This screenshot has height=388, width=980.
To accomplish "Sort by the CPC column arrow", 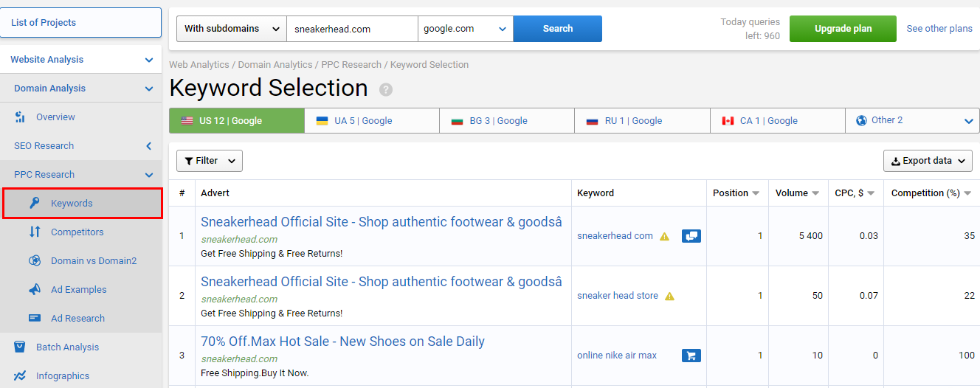I will [x=871, y=193].
